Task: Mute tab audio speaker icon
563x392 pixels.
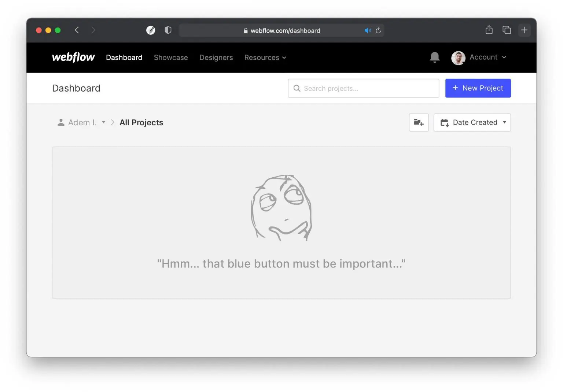Action: (367, 31)
